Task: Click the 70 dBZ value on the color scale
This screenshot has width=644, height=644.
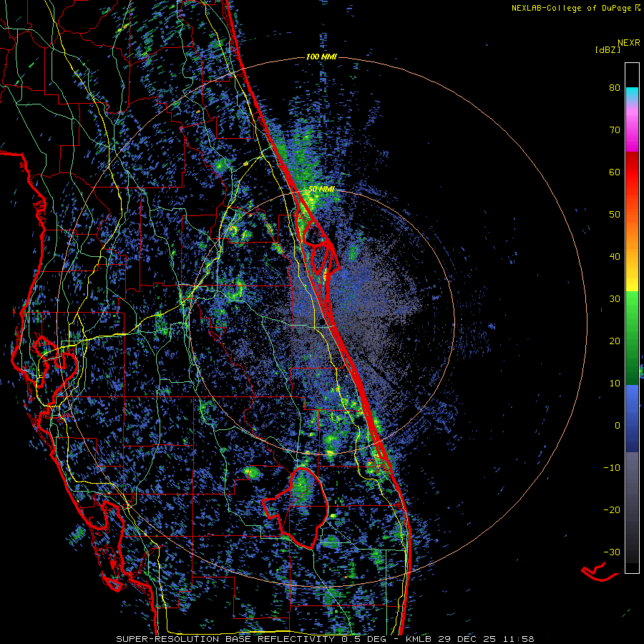Action: [x=615, y=130]
